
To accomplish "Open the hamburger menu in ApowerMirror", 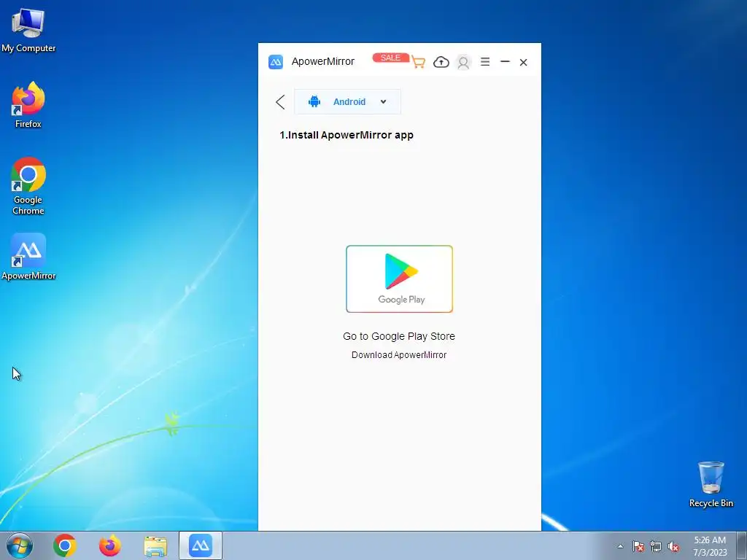I will tap(485, 62).
